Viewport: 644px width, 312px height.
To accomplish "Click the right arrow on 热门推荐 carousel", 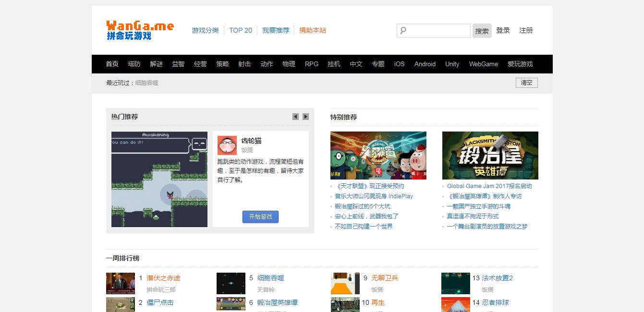I will [x=305, y=116].
